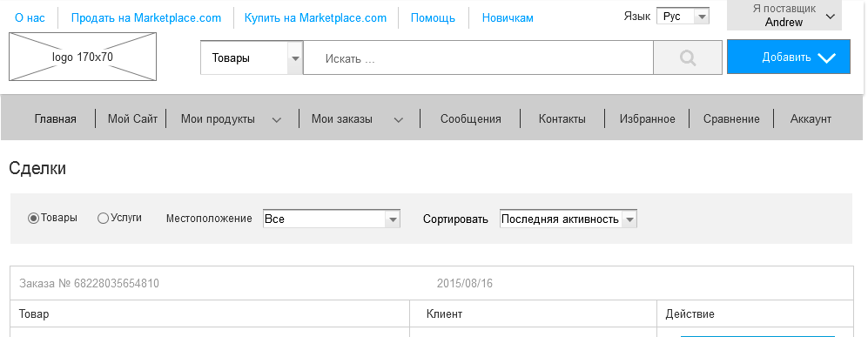Screen dimensions: 868x337
Task: Open the Сравнение menu item
Action: tap(731, 119)
